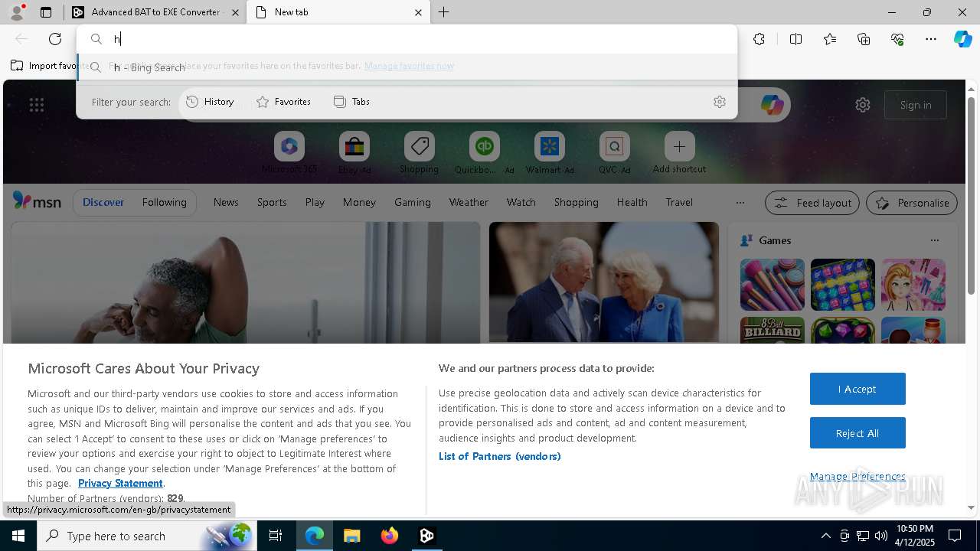
Task: Open News category
Action: [226, 202]
